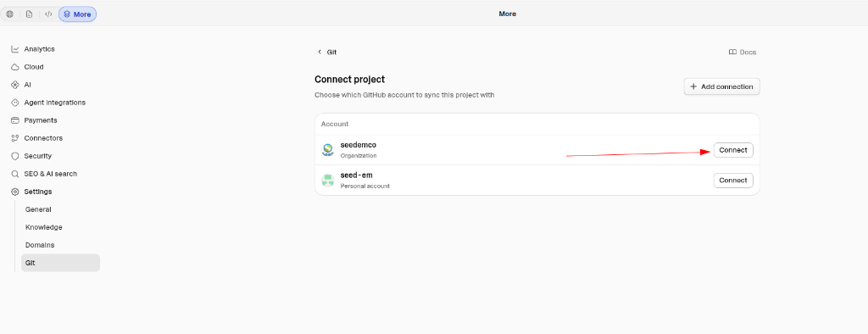This screenshot has height=334, width=868.
Task: Click the Analytics chart icon
Action: 15,49
